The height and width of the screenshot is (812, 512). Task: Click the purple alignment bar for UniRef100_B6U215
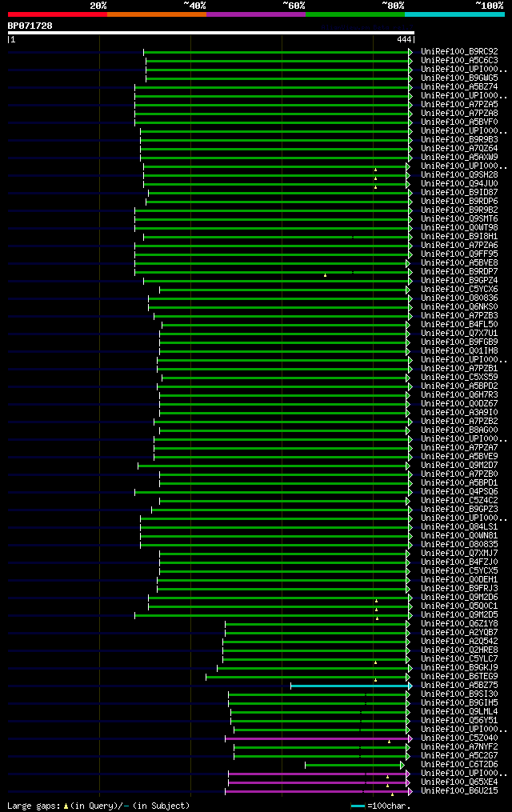coord(318,791)
